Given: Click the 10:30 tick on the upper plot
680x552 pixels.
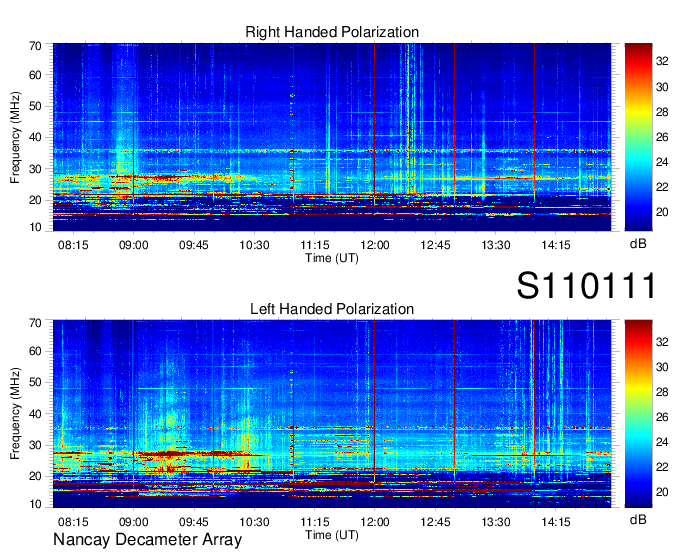Looking at the screenshot, I should click(255, 245).
